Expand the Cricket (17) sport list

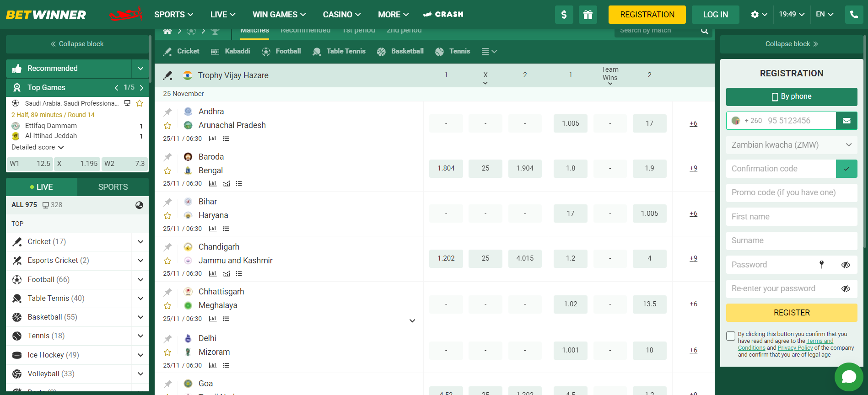click(140, 241)
